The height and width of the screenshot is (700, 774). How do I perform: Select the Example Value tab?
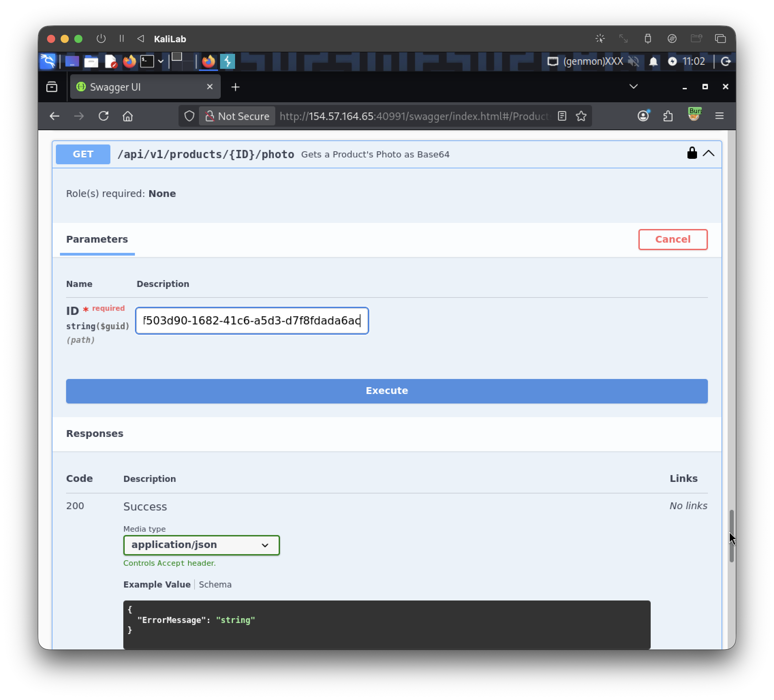pos(157,584)
